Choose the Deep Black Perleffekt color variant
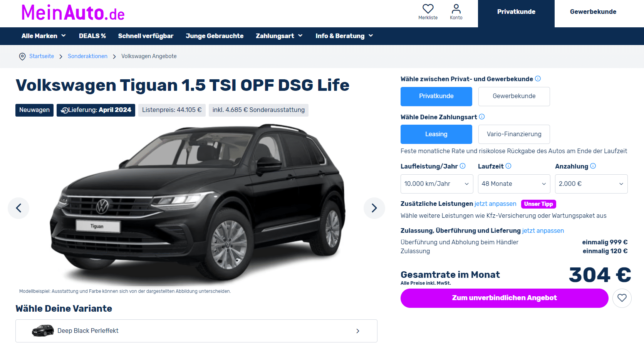 pyautogui.click(x=196, y=331)
